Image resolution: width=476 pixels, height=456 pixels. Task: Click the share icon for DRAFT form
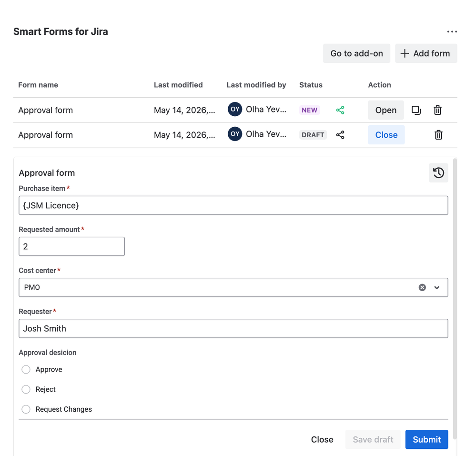[340, 135]
